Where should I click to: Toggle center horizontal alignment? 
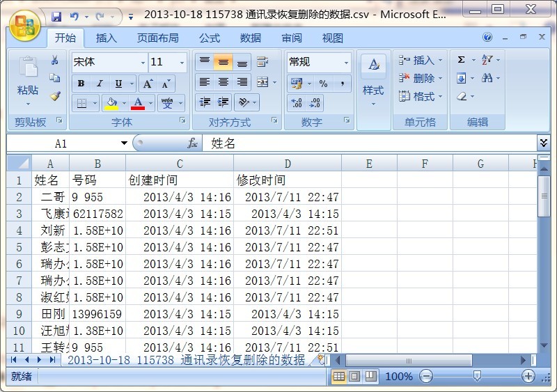(223, 82)
